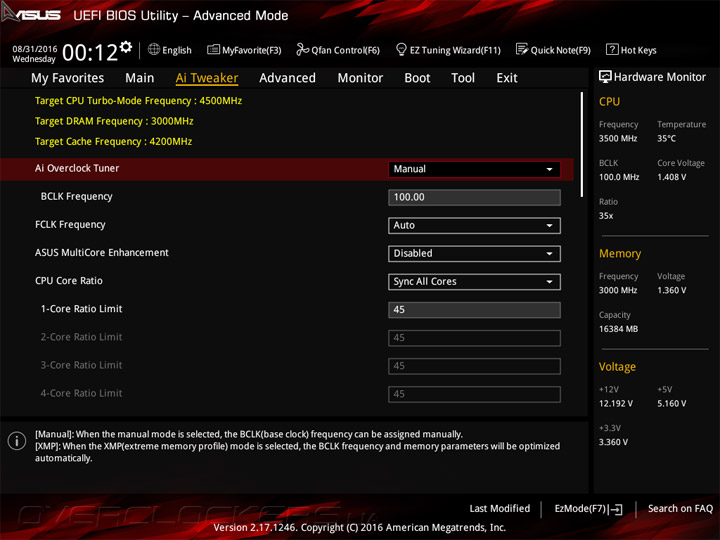Screen dimensions: 720x540
Task: Select the FCLK Frequency label
Action: pos(70,224)
